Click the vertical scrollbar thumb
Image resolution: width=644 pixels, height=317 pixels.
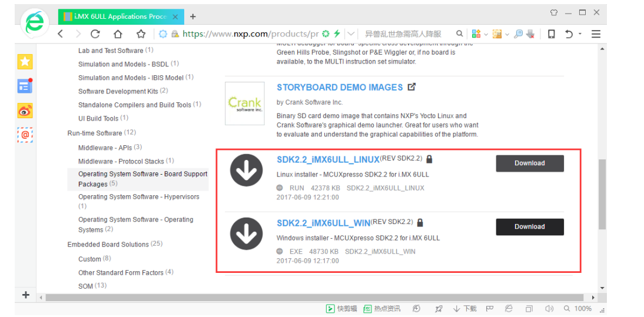coord(602,194)
